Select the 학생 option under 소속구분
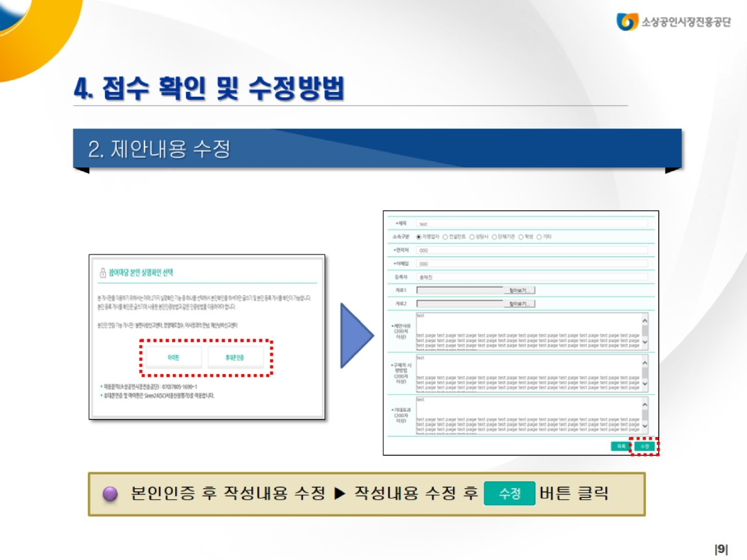The height and width of the screenshot is (560, 747). coord(519,237)
